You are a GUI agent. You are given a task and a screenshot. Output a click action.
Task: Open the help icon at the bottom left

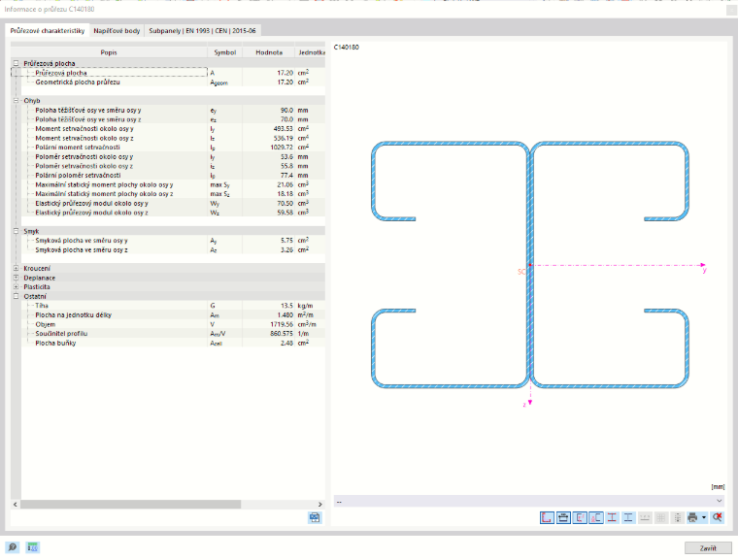13,547
